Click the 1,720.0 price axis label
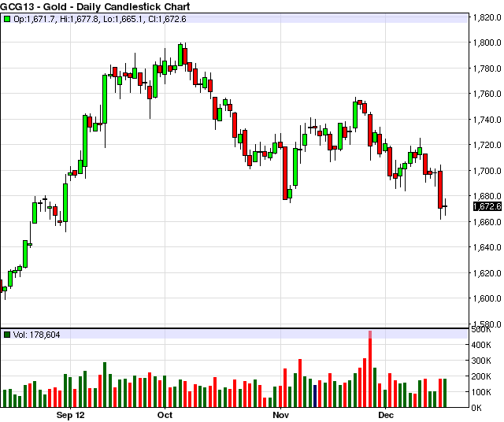Viewport: 504px width, 422px height. tap(487, 145)
